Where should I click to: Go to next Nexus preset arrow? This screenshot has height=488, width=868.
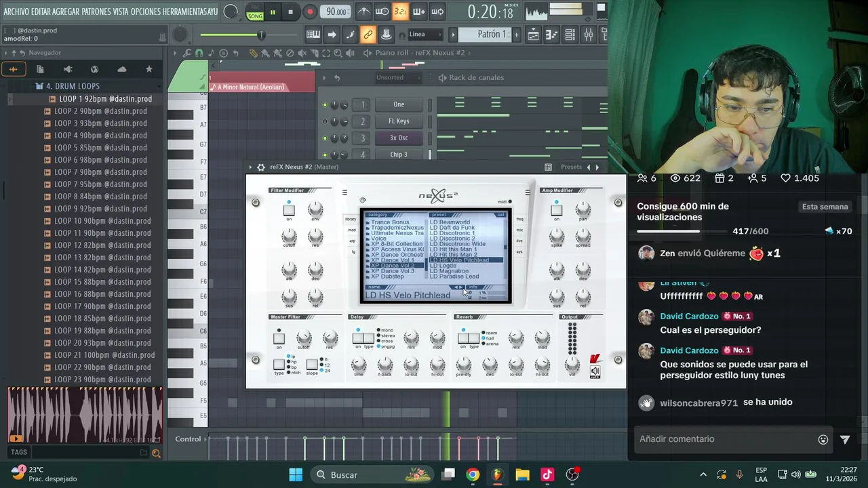(597, 167)
